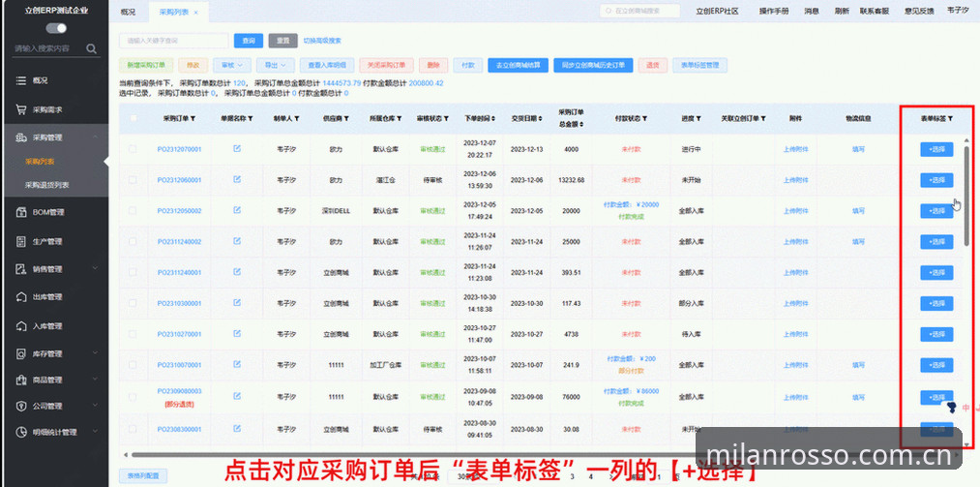Image resolution: width=980 pixels, height=487 pixels.
Task: Tick checkbox for order PO2310070001
Action: coord(132,364)
